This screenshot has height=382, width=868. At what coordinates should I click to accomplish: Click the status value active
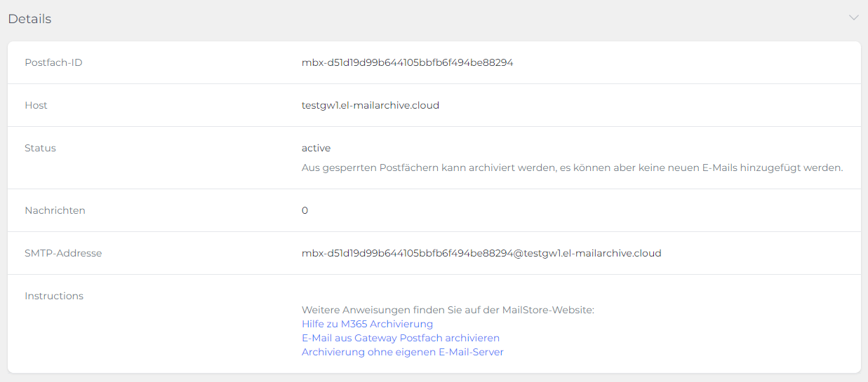click(x=316, y=148)
